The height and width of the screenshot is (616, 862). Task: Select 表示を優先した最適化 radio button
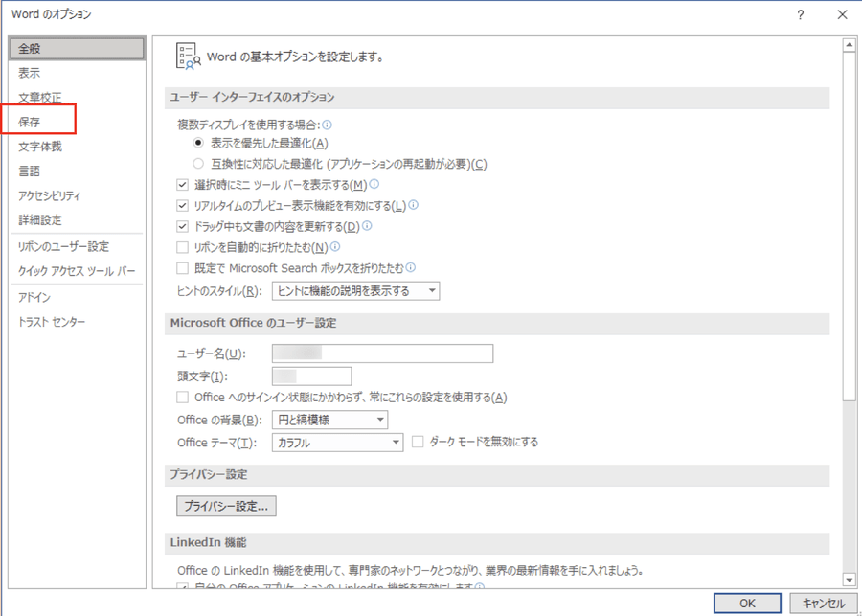198,143
